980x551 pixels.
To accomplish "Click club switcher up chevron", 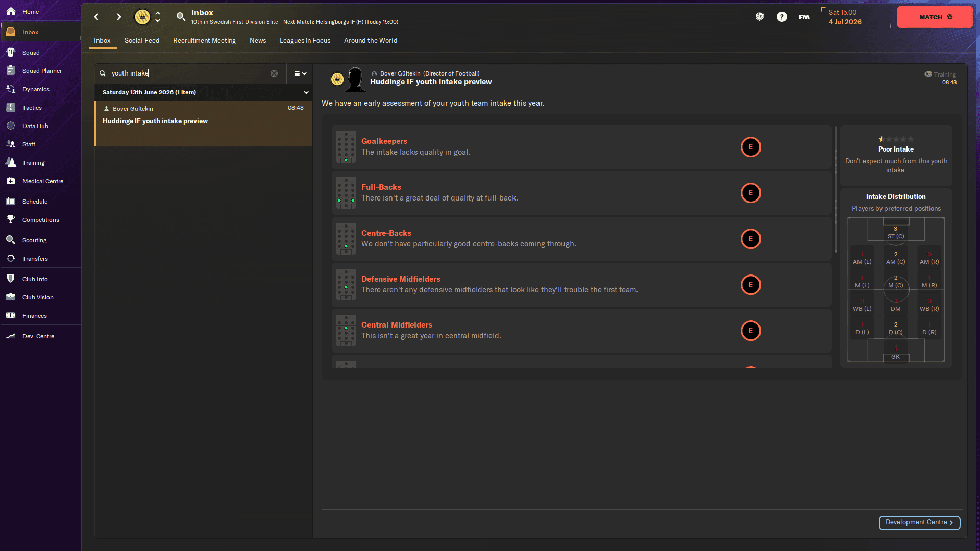I will click(x=158, y=13).
